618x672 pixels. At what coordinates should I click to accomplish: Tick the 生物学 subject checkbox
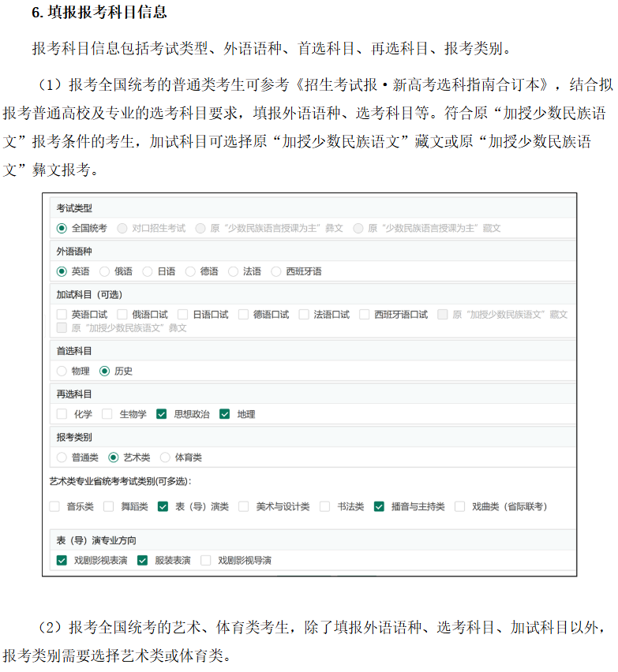click(x=107, y=413)
